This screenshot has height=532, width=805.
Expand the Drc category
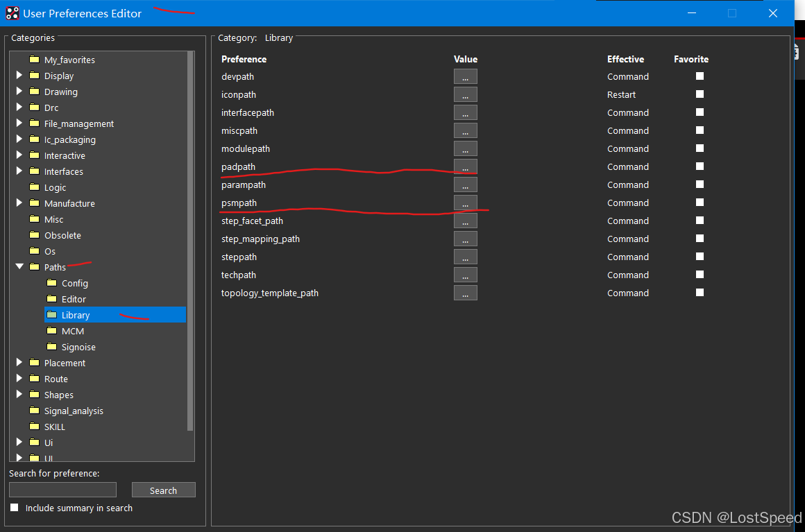19,108
